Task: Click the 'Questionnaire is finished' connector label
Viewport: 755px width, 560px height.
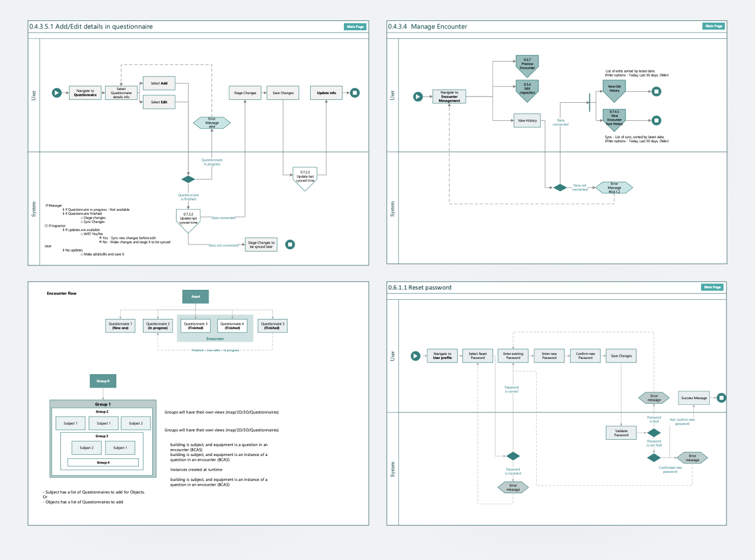Action: pyautogui.click(x=188, y=198)
